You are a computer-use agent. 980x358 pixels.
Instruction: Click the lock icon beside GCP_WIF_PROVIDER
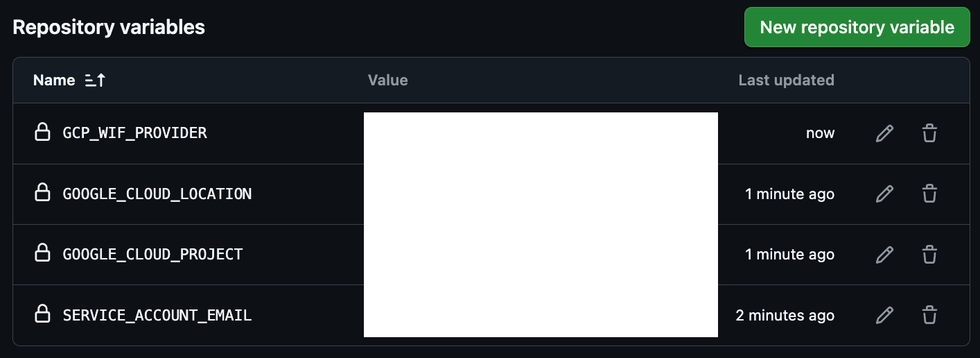point(42,133)
